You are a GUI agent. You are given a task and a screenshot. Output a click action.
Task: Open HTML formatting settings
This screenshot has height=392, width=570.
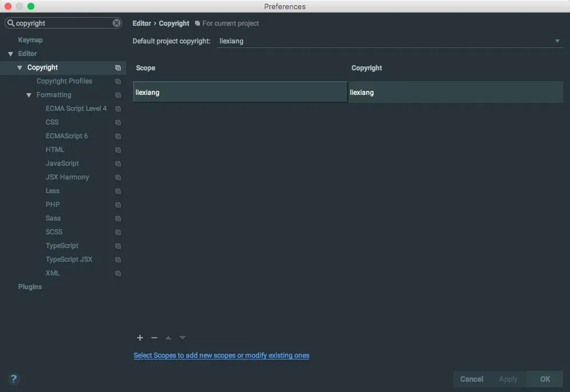coord(55,150)
